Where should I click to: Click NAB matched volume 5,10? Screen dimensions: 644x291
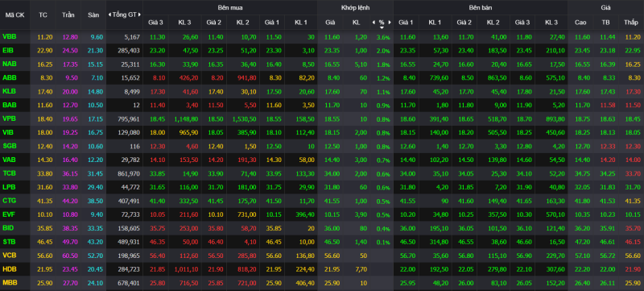pos(361,64)
